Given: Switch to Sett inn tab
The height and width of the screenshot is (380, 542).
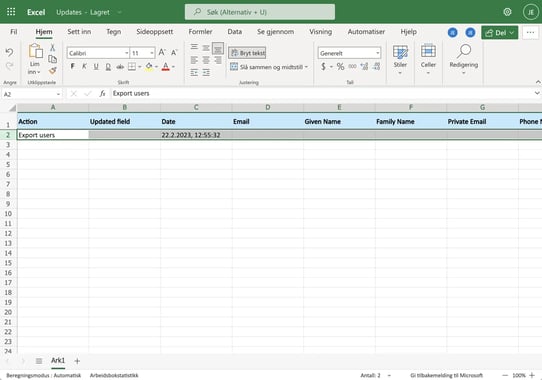Looking at the screenshot, I should point(79,32).
